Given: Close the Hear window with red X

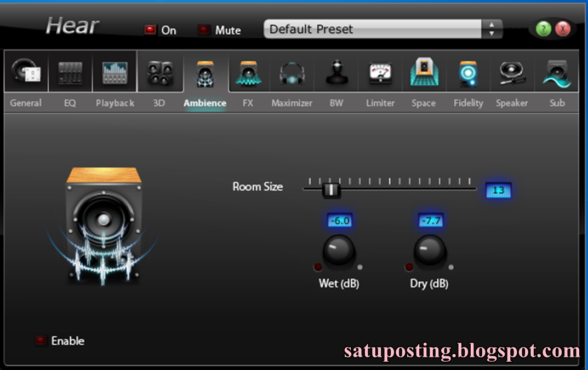Looking at the screenshot, I should (x=562, y=28).
